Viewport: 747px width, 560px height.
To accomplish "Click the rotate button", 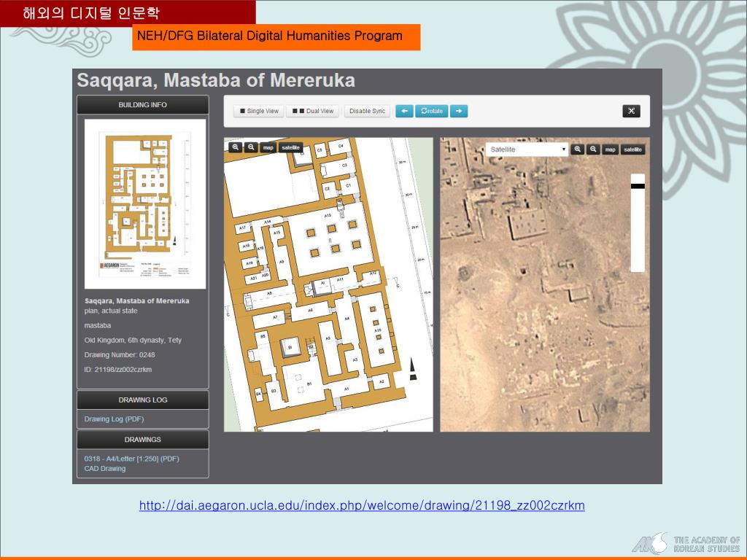I will pos(432,111).
